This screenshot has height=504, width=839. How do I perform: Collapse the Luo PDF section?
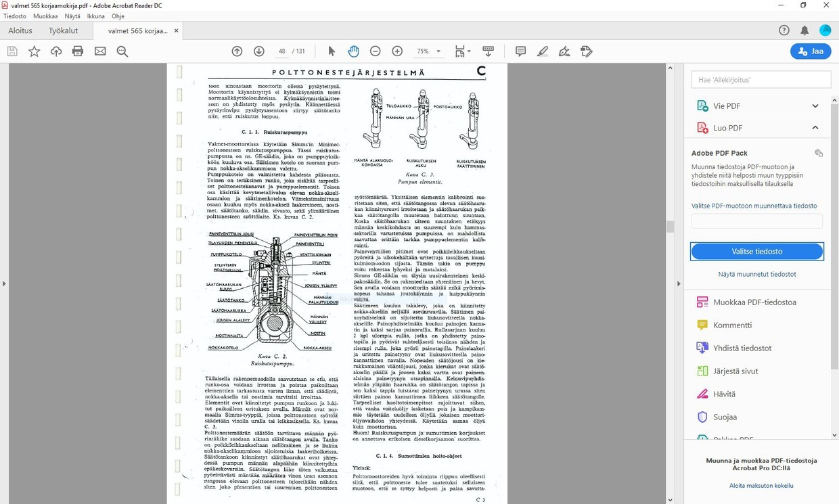[815, 128]
